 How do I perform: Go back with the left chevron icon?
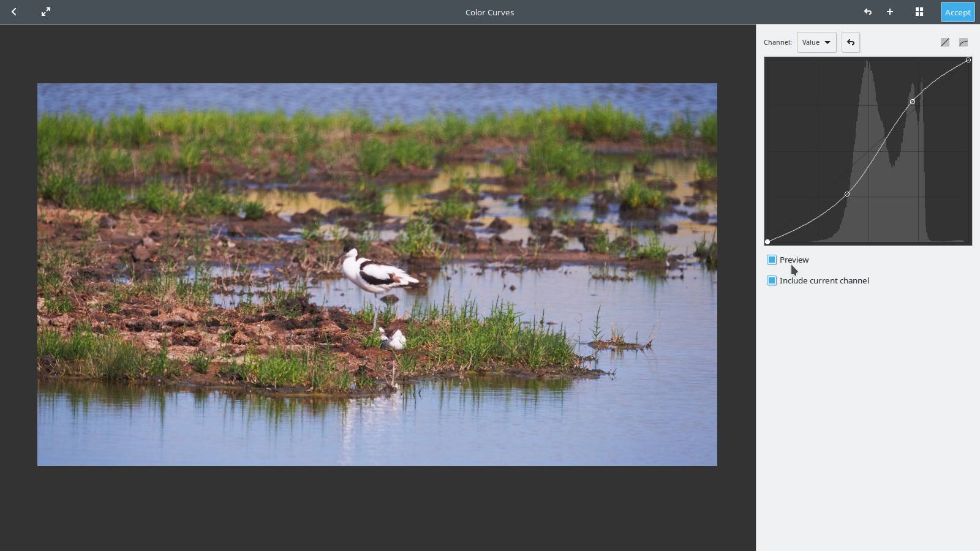click(x=14, y=12)
